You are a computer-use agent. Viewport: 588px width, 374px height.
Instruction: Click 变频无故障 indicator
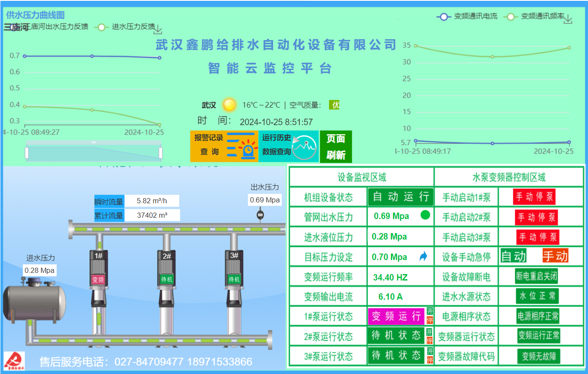[539, 356]
